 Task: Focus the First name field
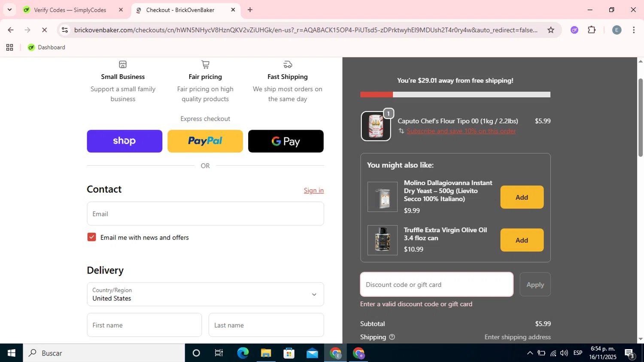coord(144,325)
